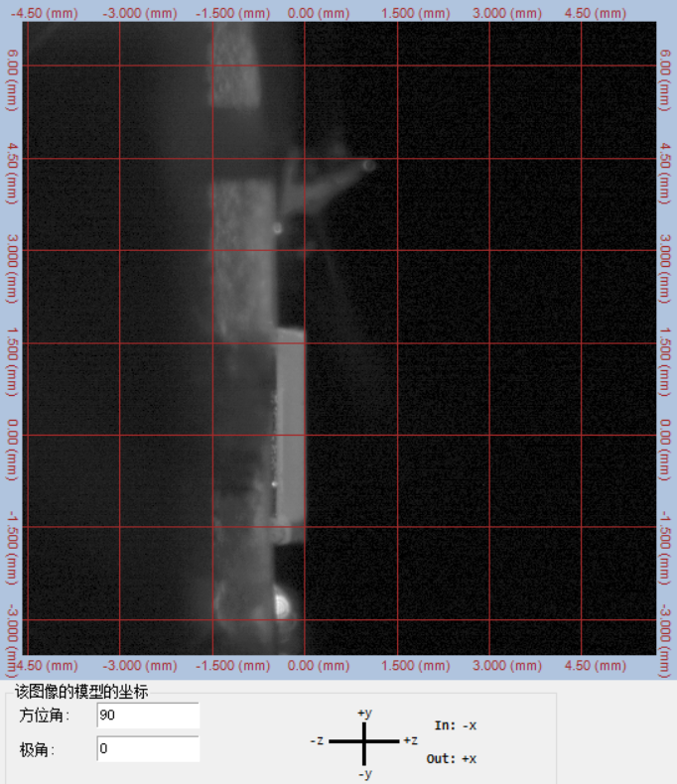Screen dimensions: 677x784
Task: Click the -z axis label on orientation indicator
Action: point(318,741)
